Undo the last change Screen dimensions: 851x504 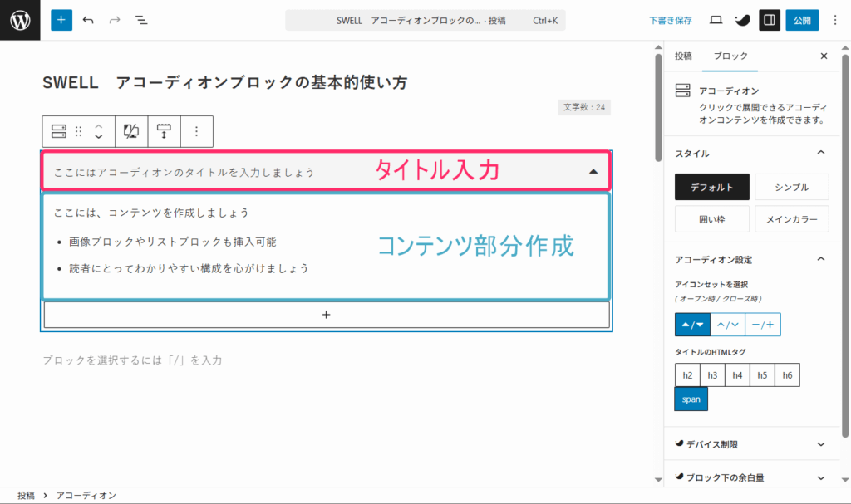(88, 20)
